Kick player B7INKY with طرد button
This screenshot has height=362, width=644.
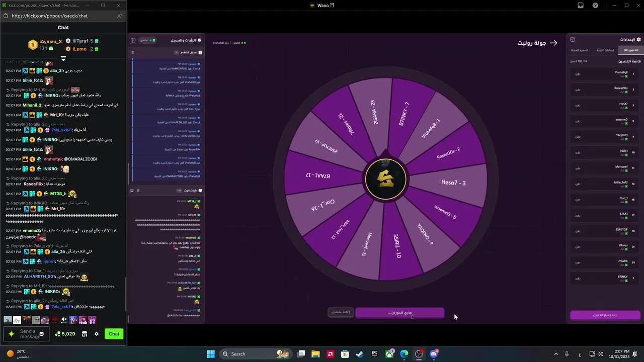pyautogui.click(x=578, y=279)
